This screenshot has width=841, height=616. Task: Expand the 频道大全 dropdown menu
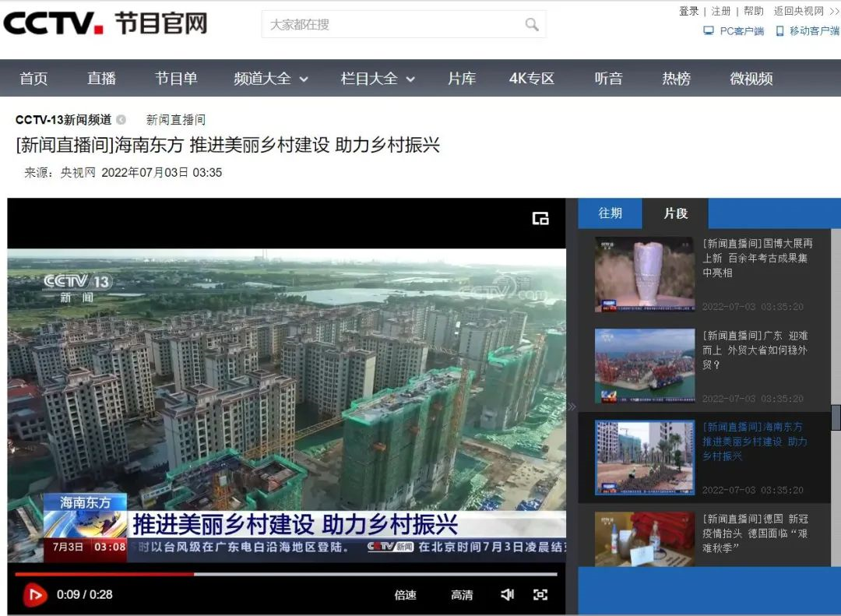point(271,79)
